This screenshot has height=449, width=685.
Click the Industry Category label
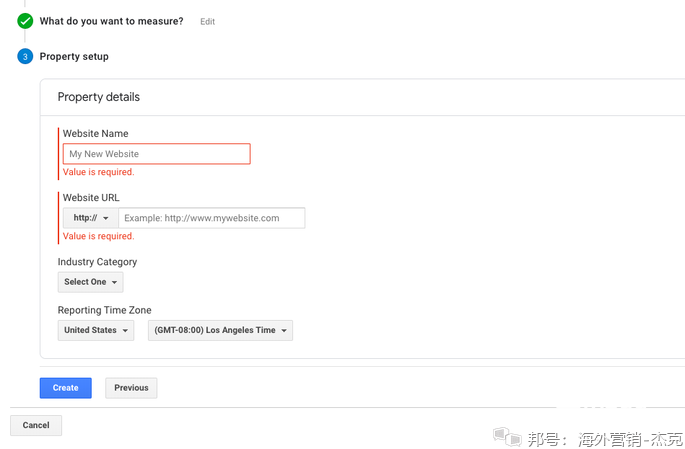[x=97, y=262]
